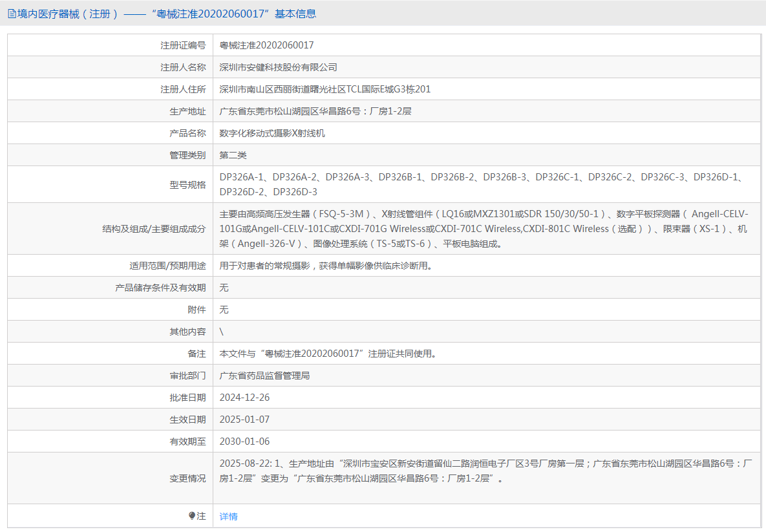Click the 变更情况 label

tap(187, 478)
